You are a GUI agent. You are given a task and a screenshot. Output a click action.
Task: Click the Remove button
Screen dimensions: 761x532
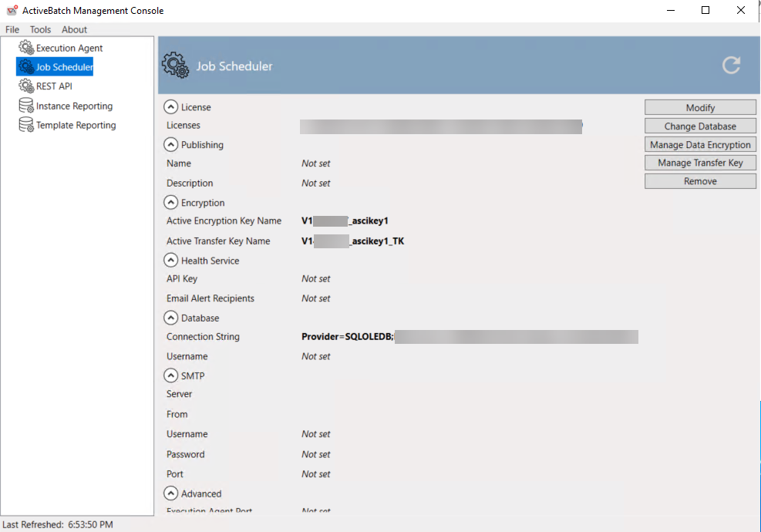point(700,181)
